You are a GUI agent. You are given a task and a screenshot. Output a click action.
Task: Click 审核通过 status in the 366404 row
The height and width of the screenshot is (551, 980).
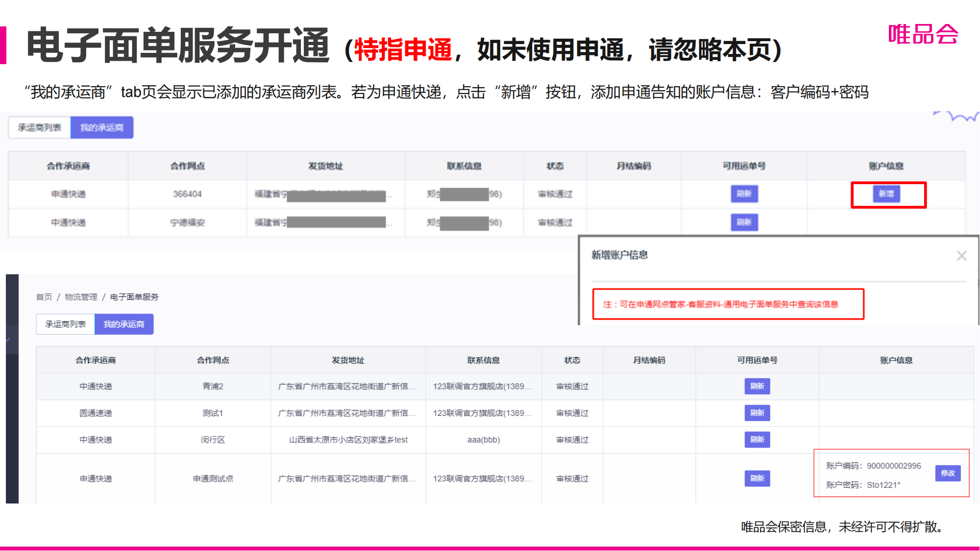click(x=555, y=194)
